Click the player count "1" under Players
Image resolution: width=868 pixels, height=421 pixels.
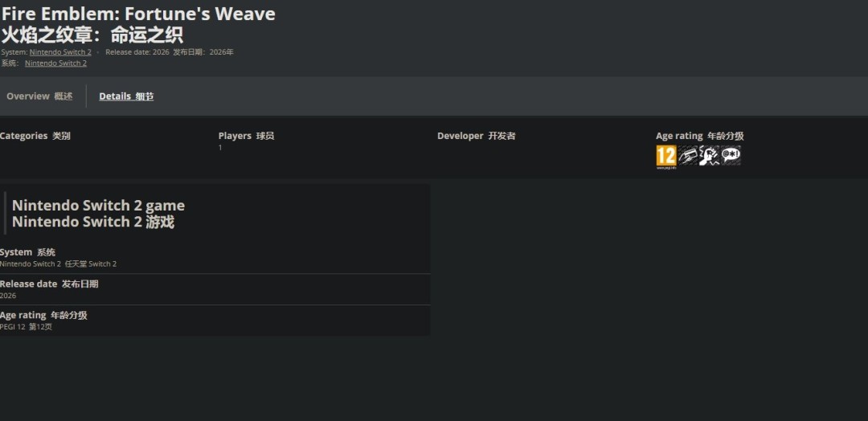tap(220, 148)
